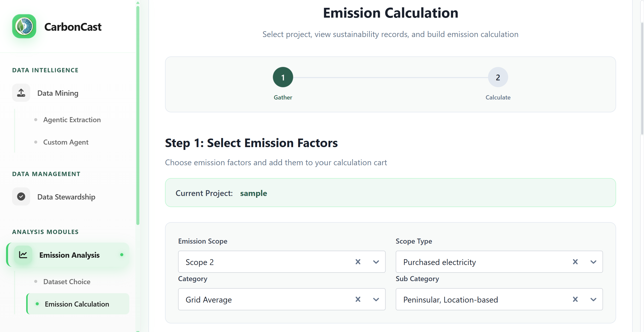Open Custom Agent in sidebar
Screen dimensions: 644x332
point(66,142)
